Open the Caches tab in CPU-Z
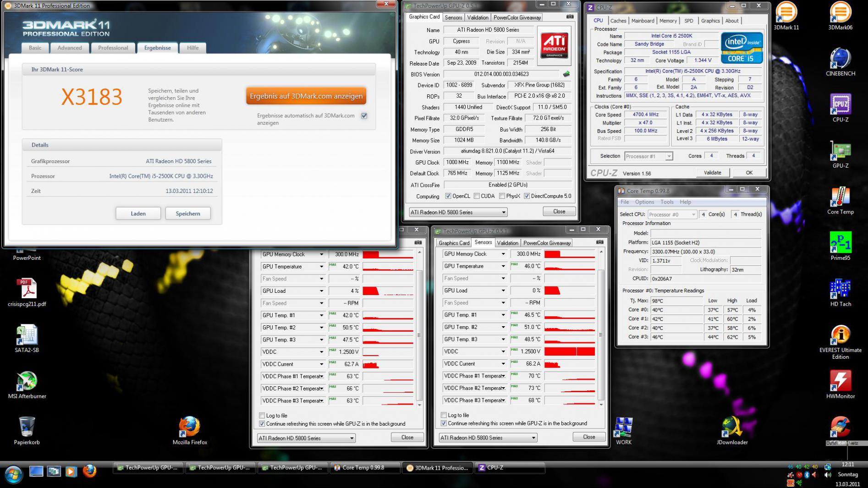Screen dimensions: 868x488 click(618, 21)
